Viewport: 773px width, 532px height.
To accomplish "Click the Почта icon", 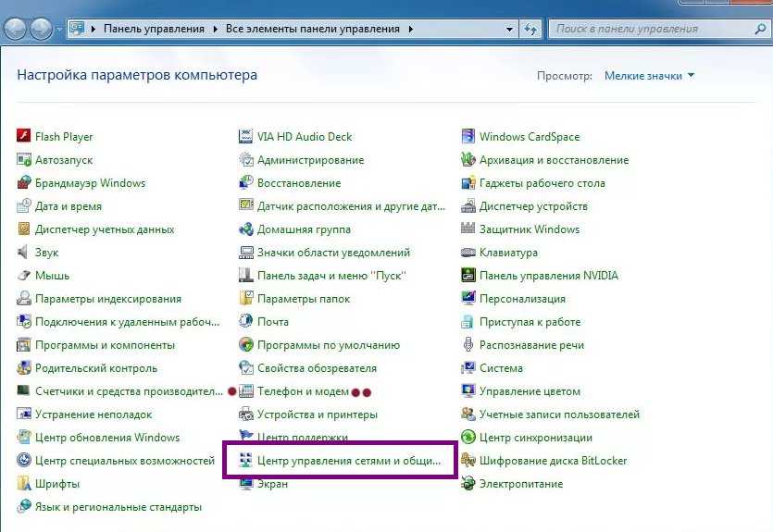I will coord(246,322).
